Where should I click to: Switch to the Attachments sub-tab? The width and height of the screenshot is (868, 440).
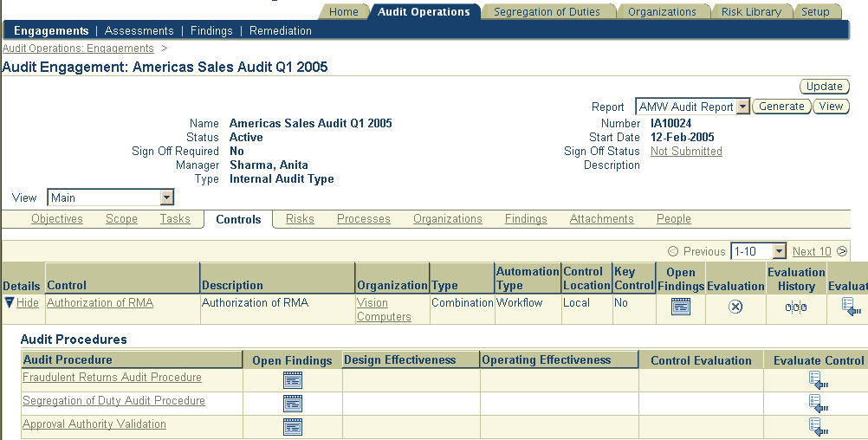(x=601, y=218)
